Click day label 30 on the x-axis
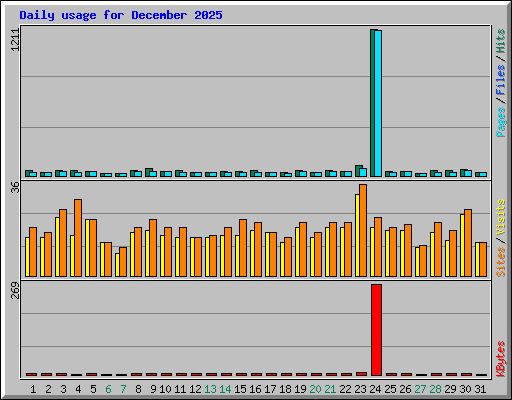Image resolution: width=512 pixels, height=400 pixels. coord(465,389)
